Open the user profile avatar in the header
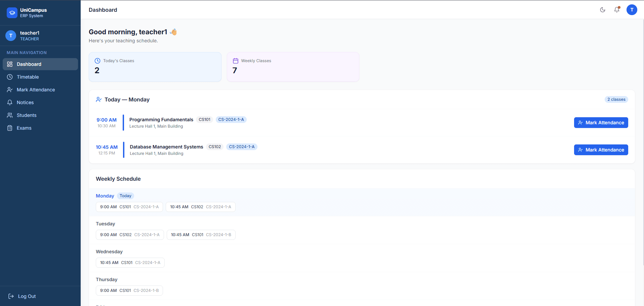This screenshot has height=306, width=644. point(632,10)
